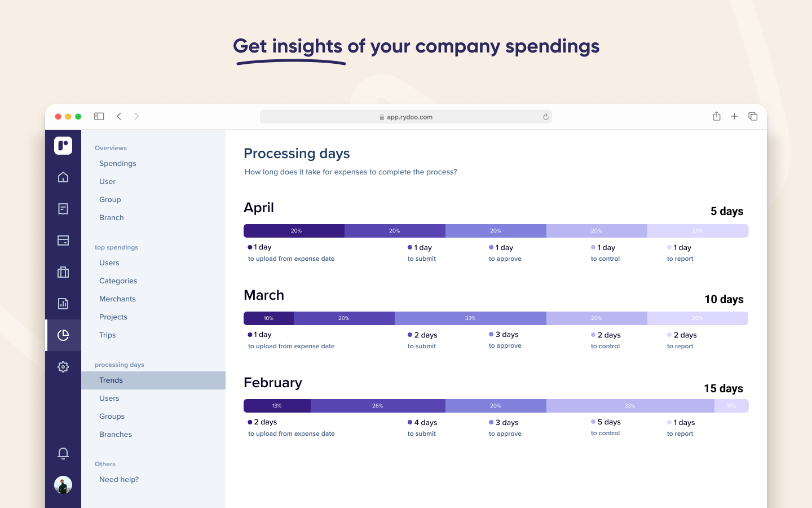
Task: Select Categories under top spendings
Action: click(118, 281)
